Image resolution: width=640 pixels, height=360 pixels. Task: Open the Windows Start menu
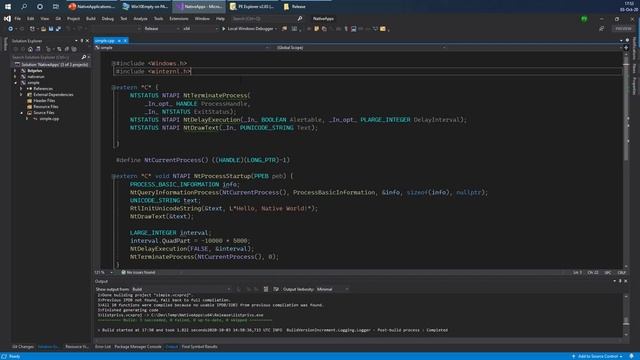click(8, 7)
